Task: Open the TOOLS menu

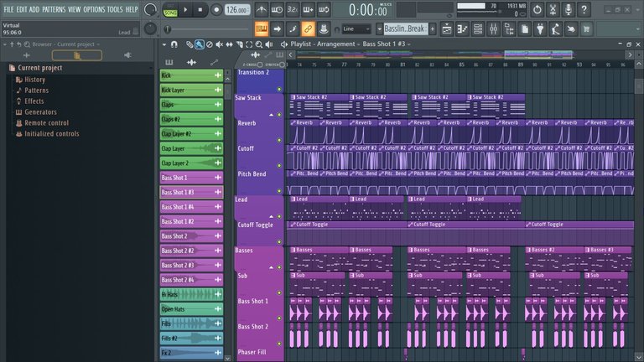Action: 115,9
